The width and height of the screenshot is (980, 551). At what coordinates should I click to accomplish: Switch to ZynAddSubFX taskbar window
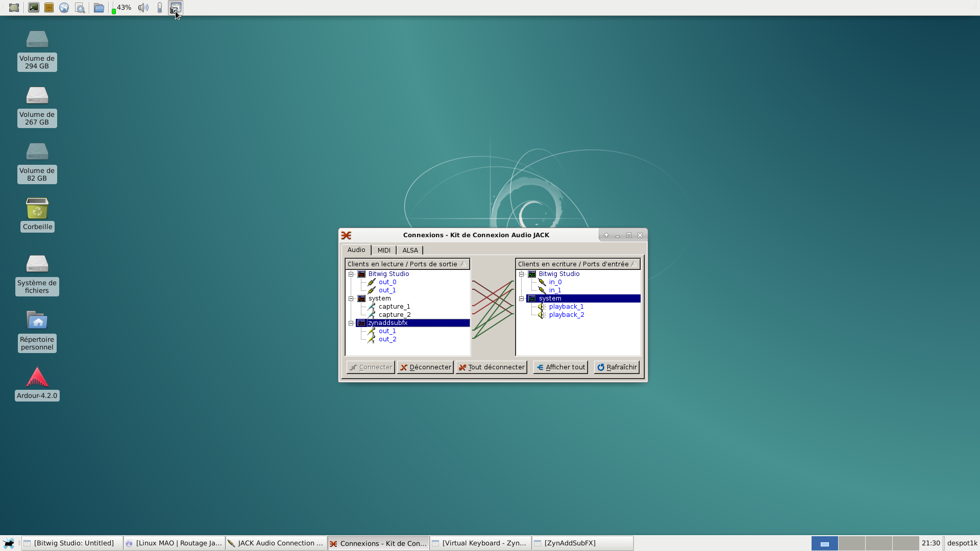coord(582,543)
